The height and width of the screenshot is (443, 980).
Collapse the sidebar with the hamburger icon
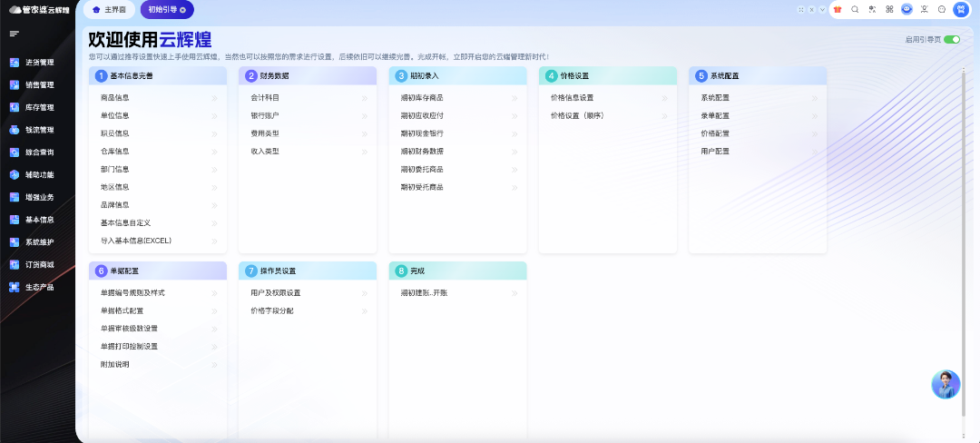(14, 34)
